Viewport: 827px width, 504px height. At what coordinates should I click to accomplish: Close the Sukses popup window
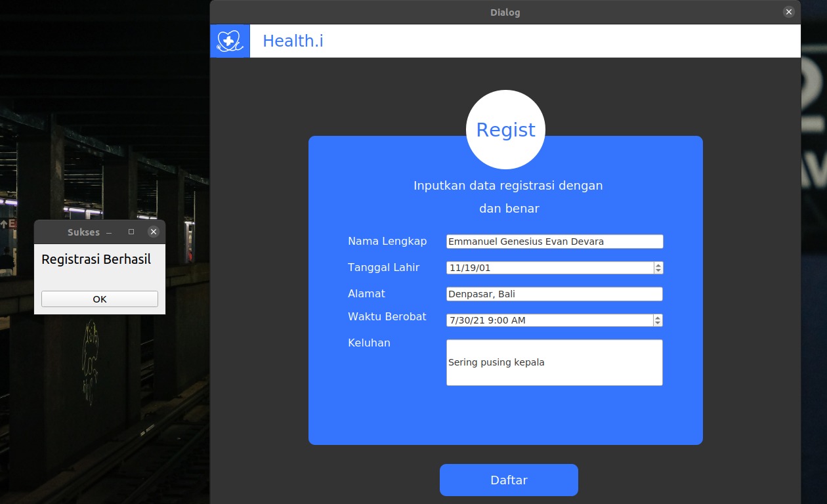(x=153, y=232)
